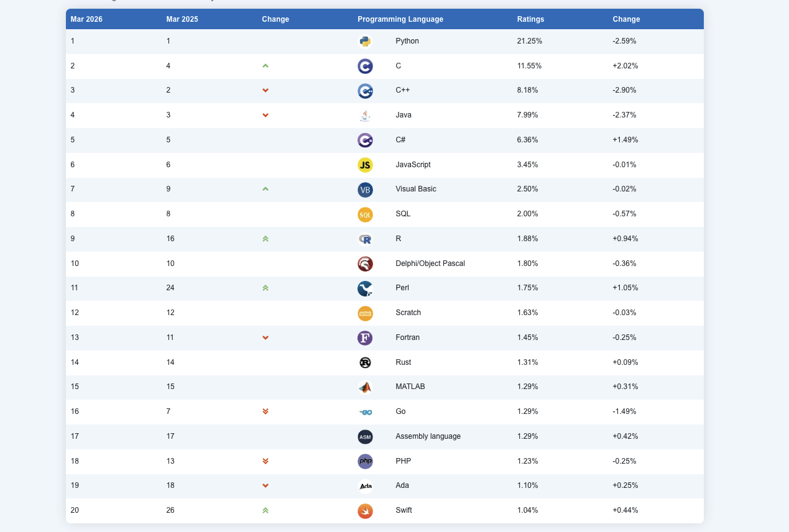Image resolution: width=789 pixels, height=532 pixels.
Task: Click the MATLAB logo icon
Action: [x=366, y=387]
